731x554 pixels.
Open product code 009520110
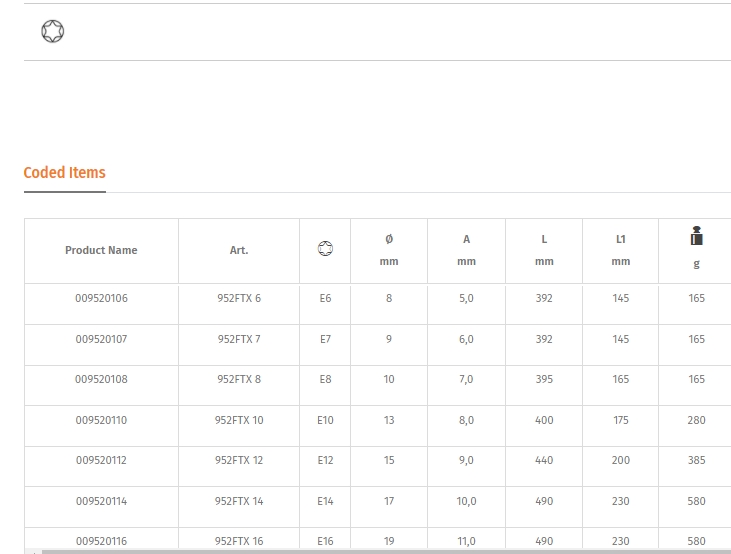(102, 420)
